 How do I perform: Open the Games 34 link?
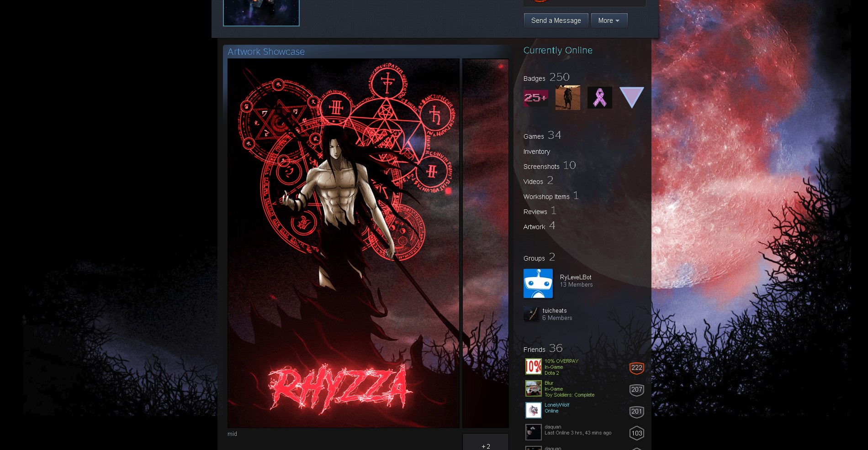point(542,135)
